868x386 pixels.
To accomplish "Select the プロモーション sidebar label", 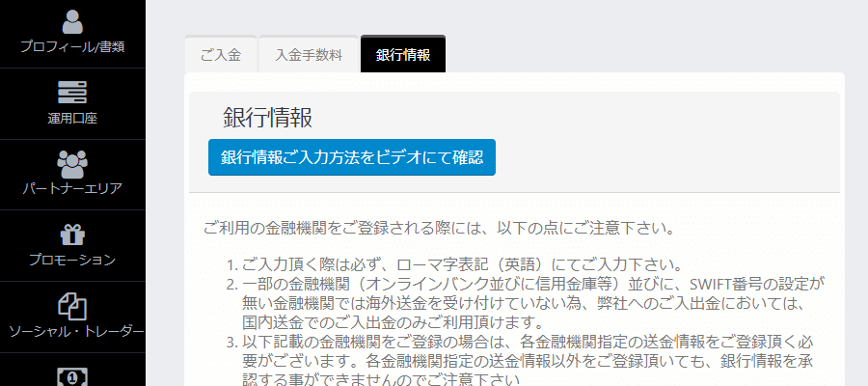I will click(72, 260).
